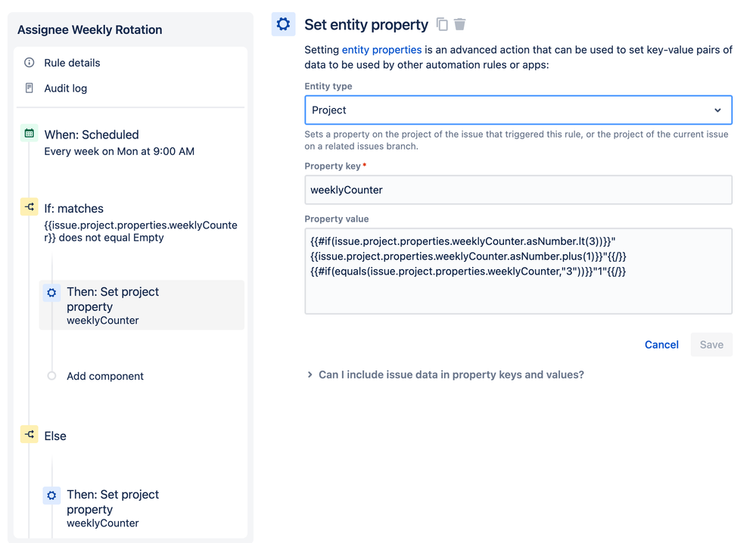Image resolution: width=756 pixels, height=543 pixels.
Task: Click the Property key input field
Action: tap(518, 190)
